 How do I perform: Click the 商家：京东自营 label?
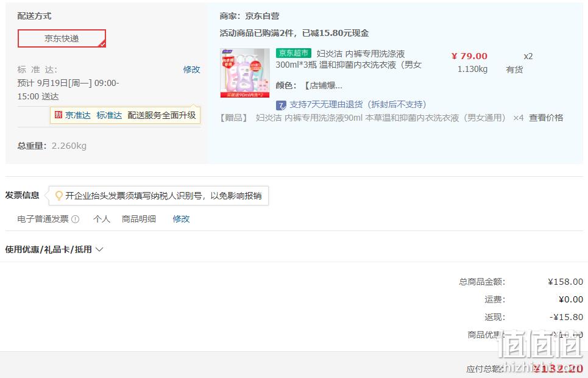click(x=249, y=16)
